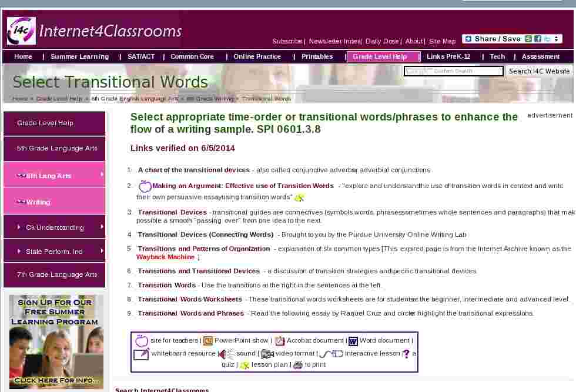
Task: Select the Writing sidebar item
Action: 54,202
